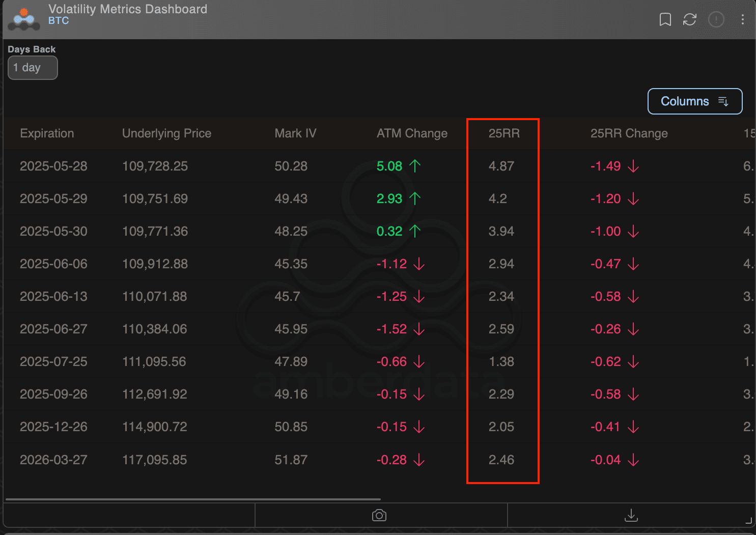Select the 2025-05-29 expiration cell

(53, 199)
